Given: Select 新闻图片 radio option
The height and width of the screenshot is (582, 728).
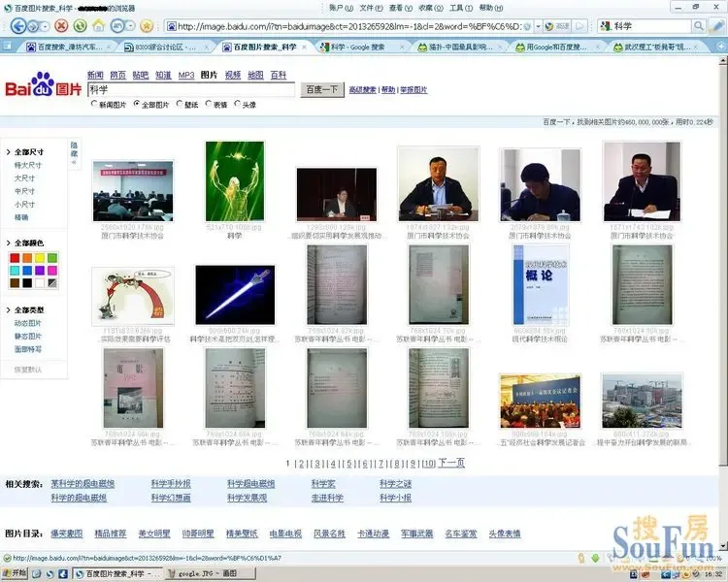Looking at the screenshot, I should [x=94, y=104].
